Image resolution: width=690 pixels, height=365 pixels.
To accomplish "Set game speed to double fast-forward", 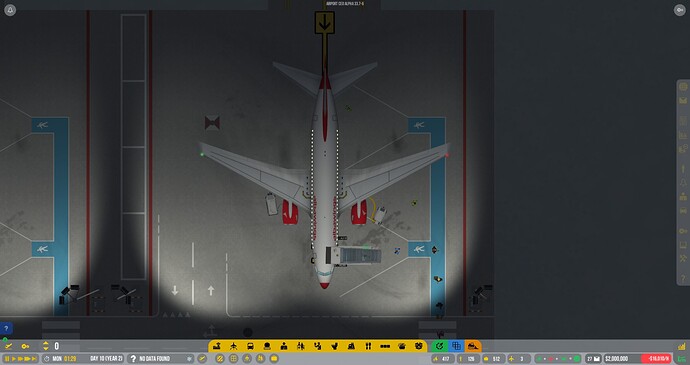I will [x=20, y=359].
